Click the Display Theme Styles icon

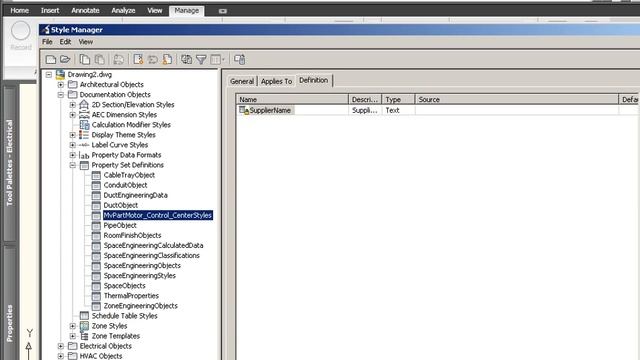click(84, 135)
